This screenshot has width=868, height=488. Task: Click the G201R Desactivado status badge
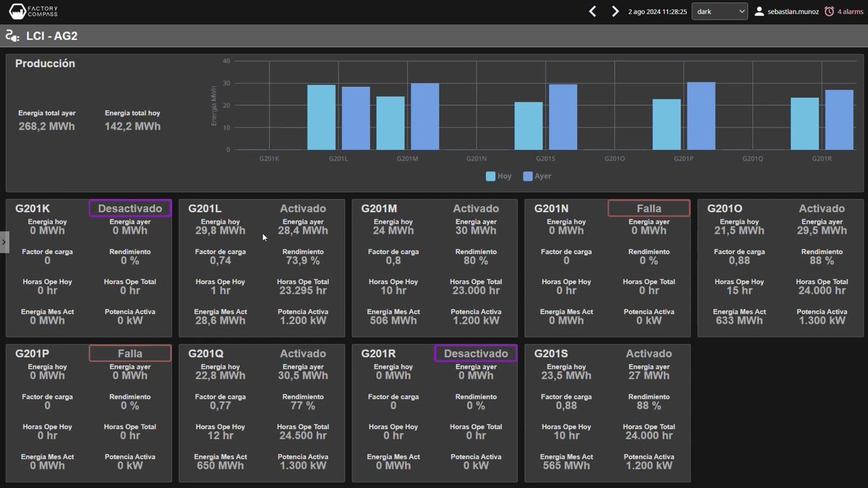476,354
